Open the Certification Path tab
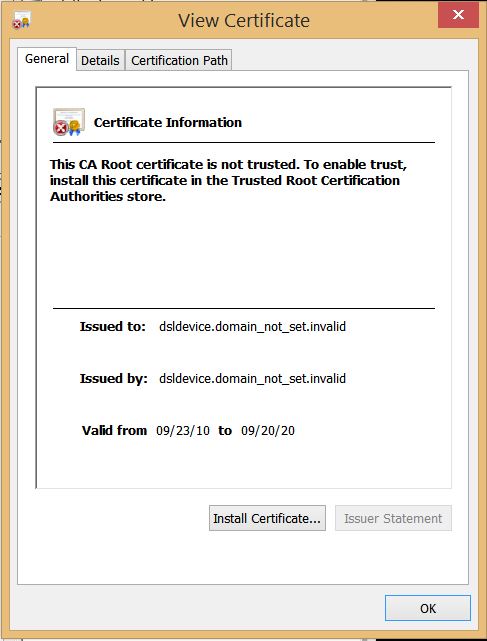 coord(179,61)
